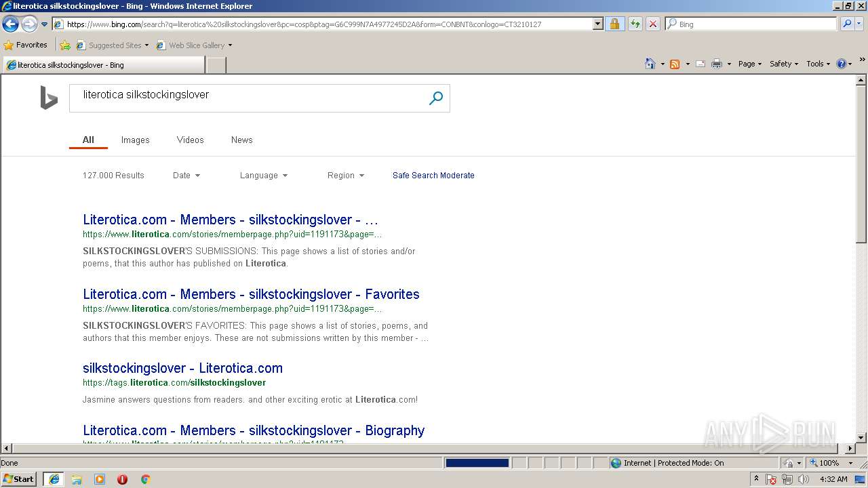868x488 pixels.
Task: Open the Favorites star button
Action: pos(26,45)
